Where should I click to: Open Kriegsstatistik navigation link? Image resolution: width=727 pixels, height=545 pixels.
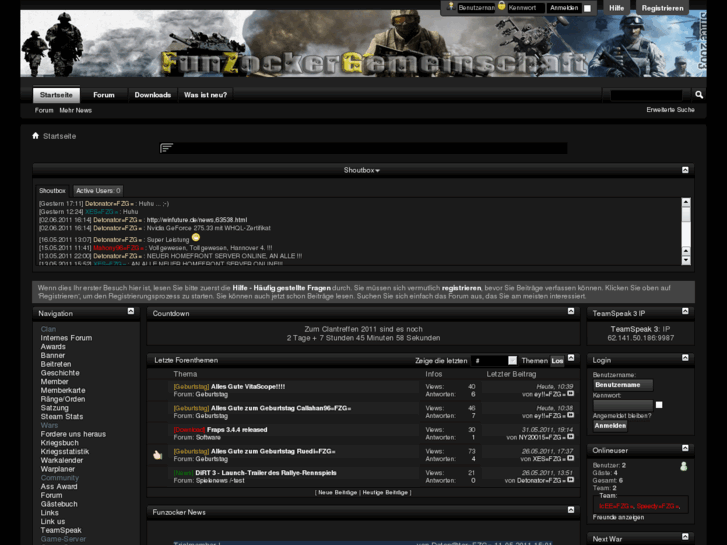click(x=64, y=452)
